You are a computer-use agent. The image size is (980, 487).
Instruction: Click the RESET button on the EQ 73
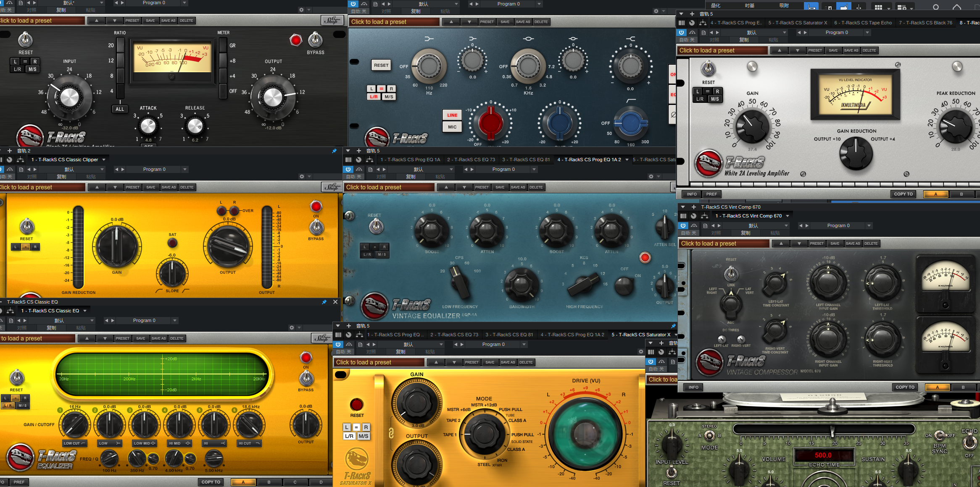tap(381, 65)
